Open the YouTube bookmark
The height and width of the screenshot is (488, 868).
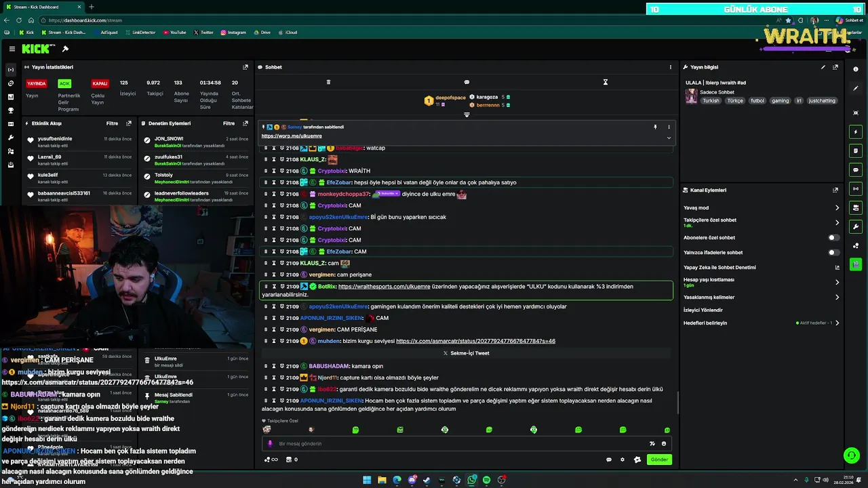click(175, 33)
